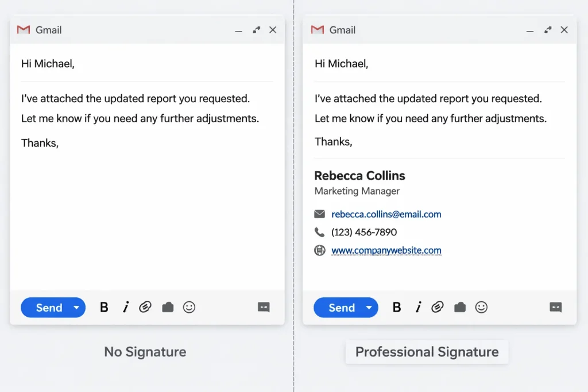588x392 pixels.
Task: Visit the www.companywebsite.com link
Action: [x=386, y=250]
